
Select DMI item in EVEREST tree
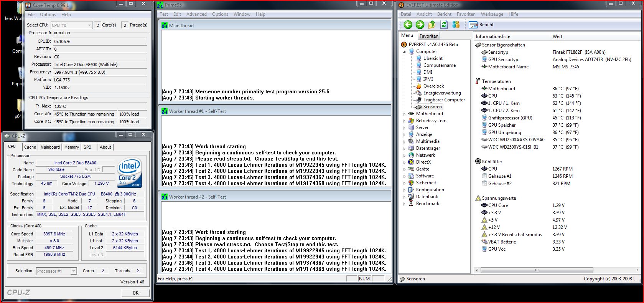coord(428,72)
